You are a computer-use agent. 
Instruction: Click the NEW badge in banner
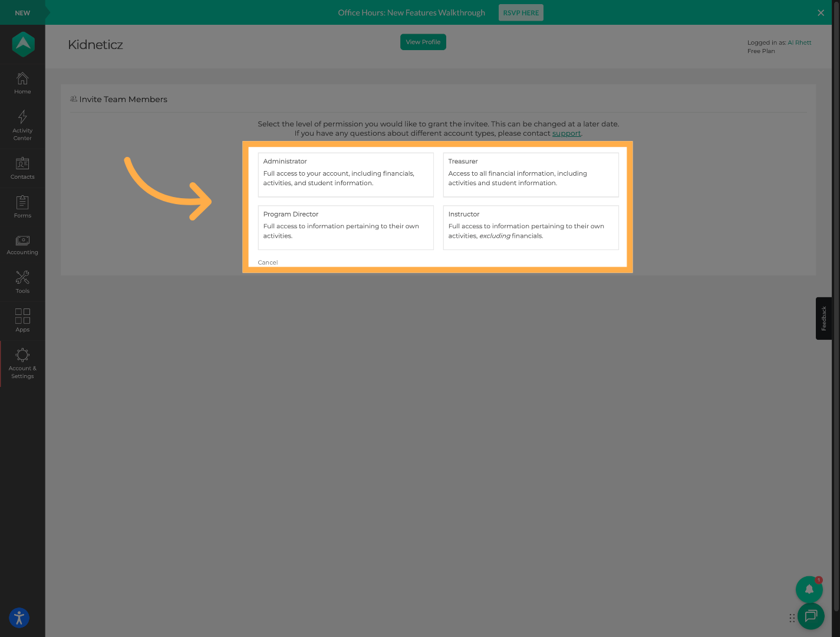tap(22, 12)
